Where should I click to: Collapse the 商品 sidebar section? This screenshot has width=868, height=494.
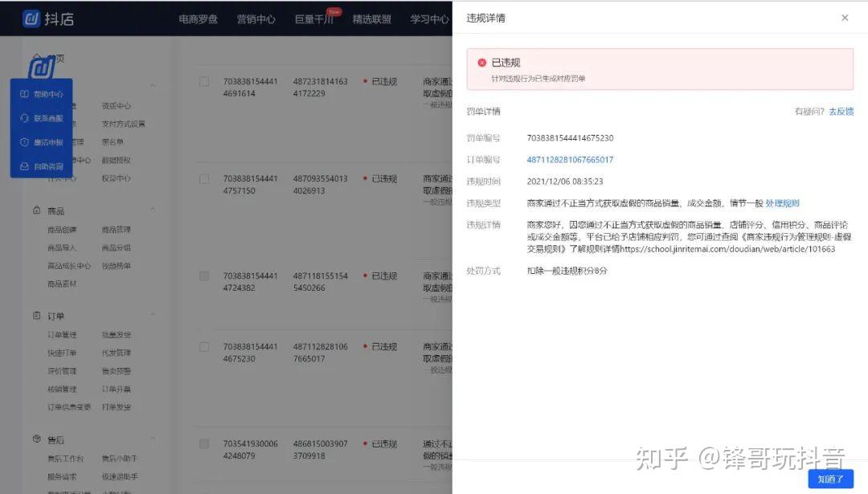tap(153, 210)
